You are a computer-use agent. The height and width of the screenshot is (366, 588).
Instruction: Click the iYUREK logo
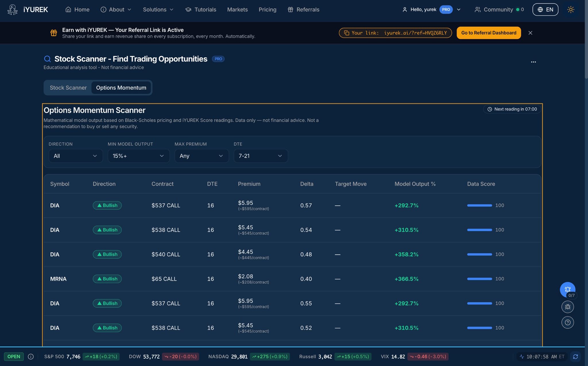click(x=28, y=9)
